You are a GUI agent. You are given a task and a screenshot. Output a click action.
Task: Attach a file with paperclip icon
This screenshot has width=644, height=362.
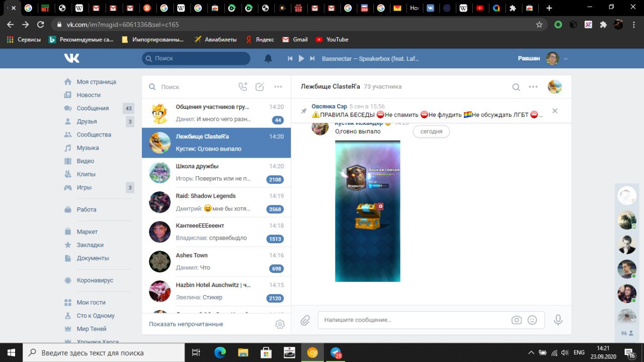[305, 320]
